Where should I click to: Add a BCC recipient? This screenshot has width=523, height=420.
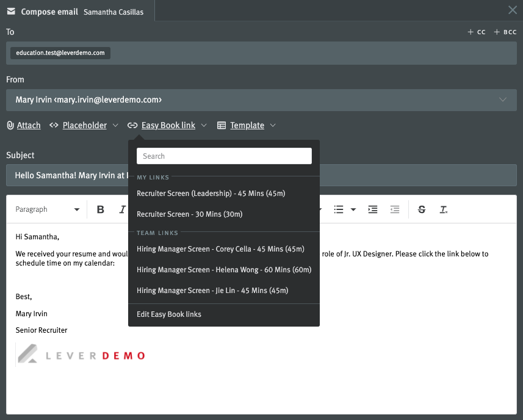[505, 32]
